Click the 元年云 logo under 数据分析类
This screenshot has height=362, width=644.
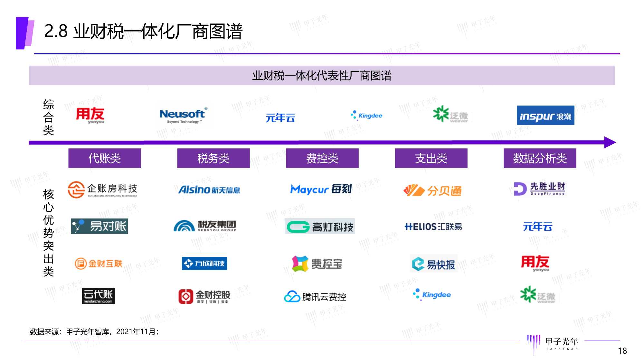coord(537,227)
